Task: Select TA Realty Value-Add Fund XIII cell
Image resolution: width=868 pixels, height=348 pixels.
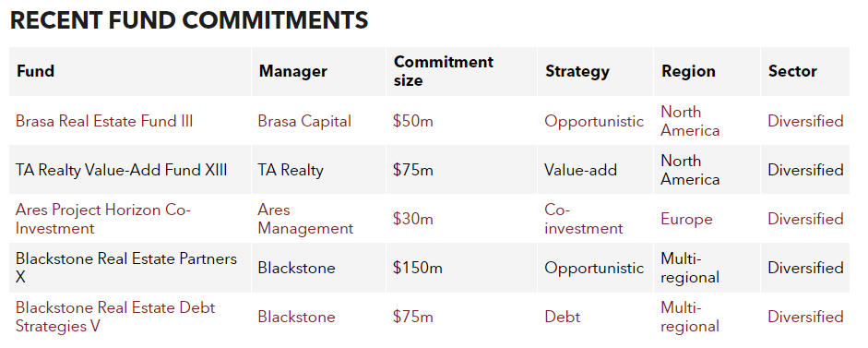Action: coord(121,170)
